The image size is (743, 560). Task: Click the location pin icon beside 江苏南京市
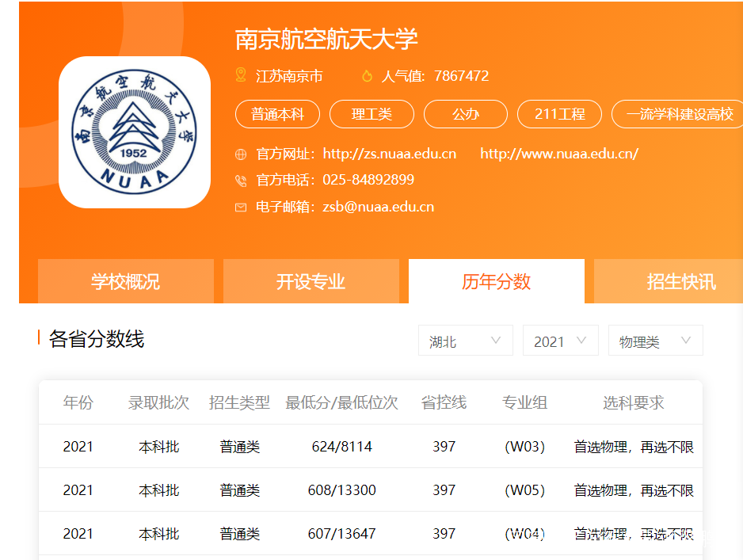241,75
